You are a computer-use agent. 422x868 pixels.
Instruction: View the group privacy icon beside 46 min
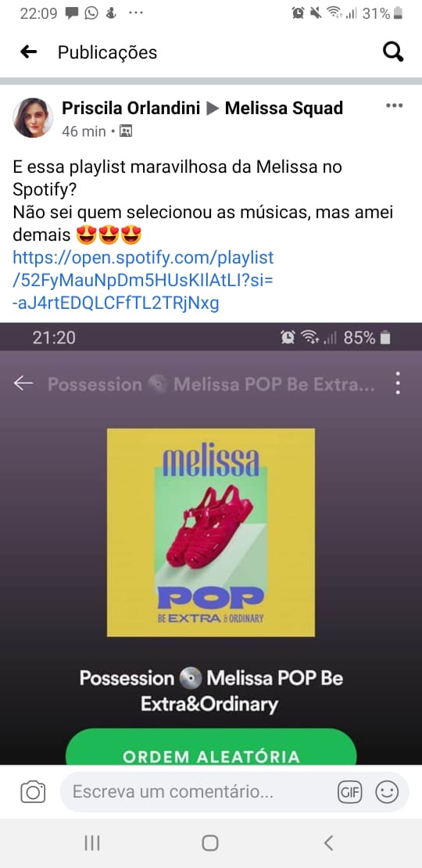(x=126, y=131)
